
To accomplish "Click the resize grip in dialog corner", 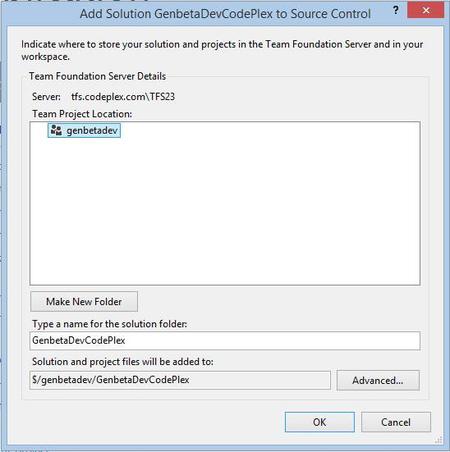I will [x=439, y=440].
